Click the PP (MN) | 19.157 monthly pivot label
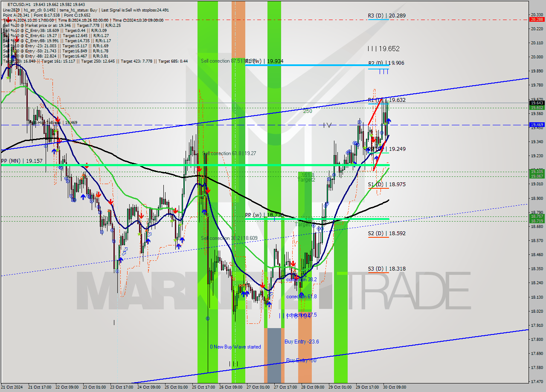 (x=22, y=161)
